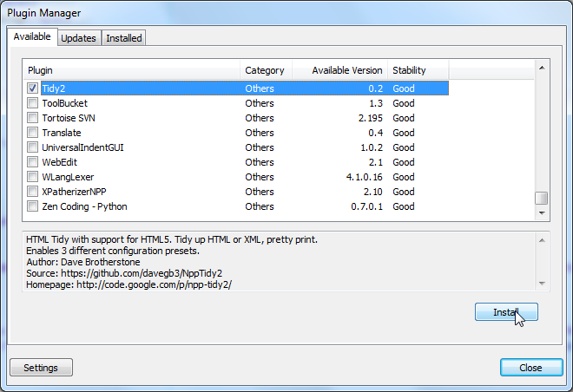Sort list by Plugin column header
The height and width of the screenshot is (392, 573).
pos(130,70)
